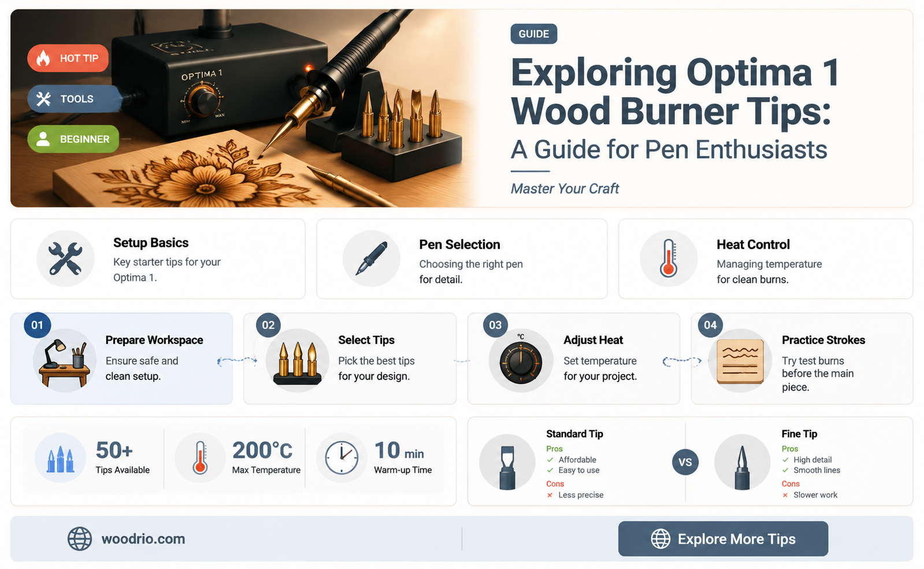Click the flame icon in HOT TIP badge
This screenshot has height=569, width=924.
click(x=43, y=58)
